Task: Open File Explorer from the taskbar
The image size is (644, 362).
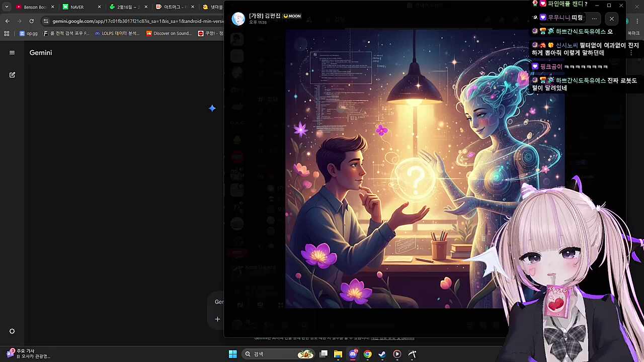Action: [x=338, y=354]
